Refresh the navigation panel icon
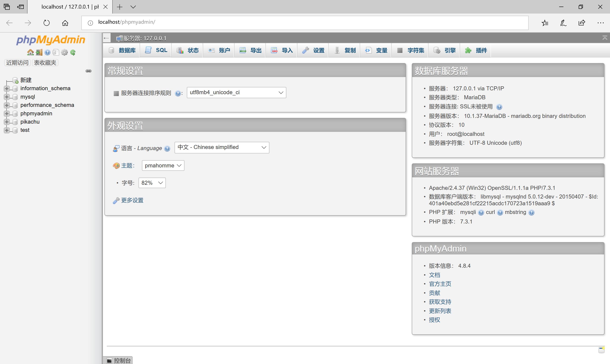Screen dimensions: 610x364 coord(73,52)
